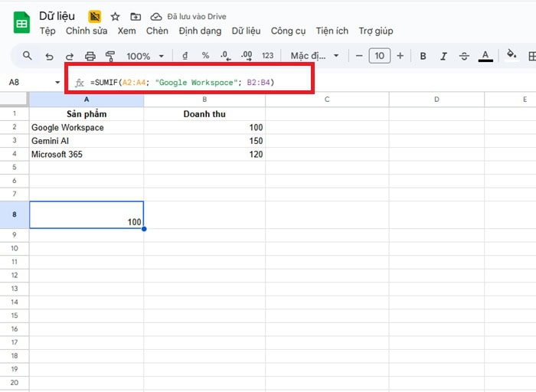Select the Microsoft 365 cell
Image resolution: width=536 pixels, height=392 pixels.
click(x=87, y=154)
